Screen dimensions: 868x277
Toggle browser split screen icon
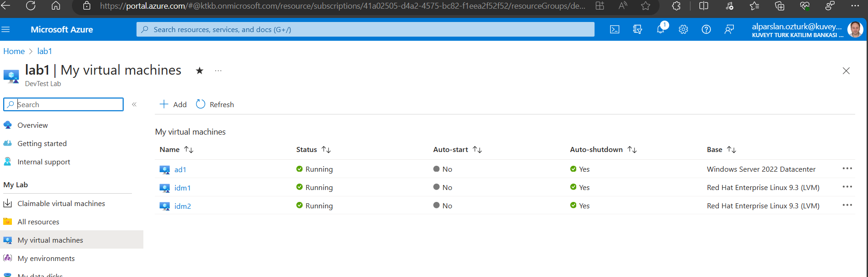[704, 6]
